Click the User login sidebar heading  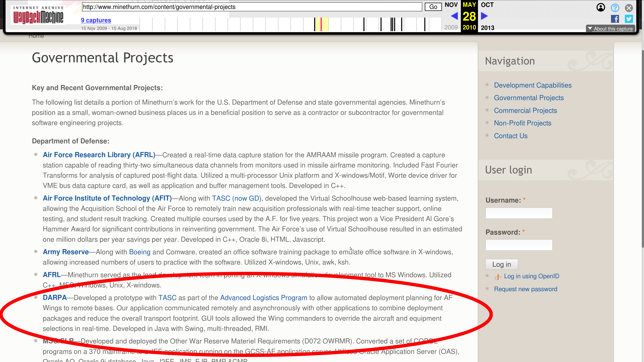pos(508,170)
